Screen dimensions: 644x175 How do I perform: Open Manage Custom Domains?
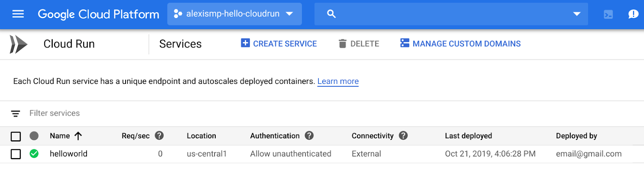pyautogui.click(x=460, y=44)
